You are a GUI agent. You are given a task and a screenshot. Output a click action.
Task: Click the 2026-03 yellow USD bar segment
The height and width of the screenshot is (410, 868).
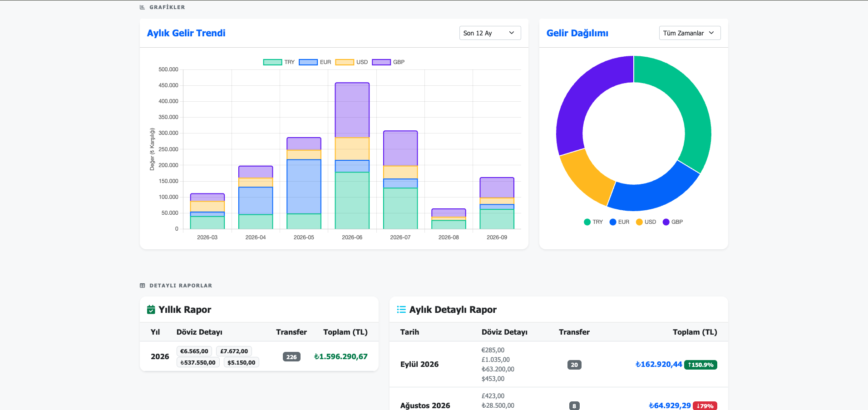(207, 207)
